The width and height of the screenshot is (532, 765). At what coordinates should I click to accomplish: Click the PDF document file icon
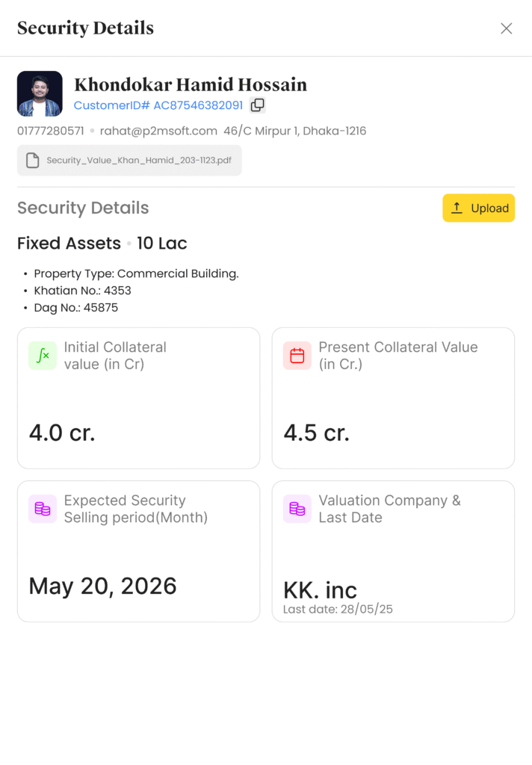tap(32, 161)
